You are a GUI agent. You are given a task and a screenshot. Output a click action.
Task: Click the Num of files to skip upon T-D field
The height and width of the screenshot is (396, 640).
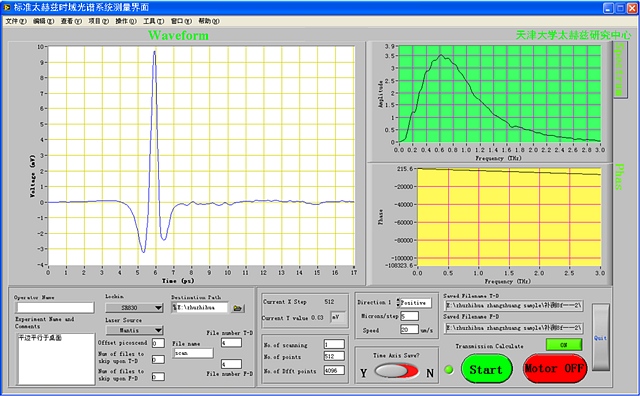158,359
